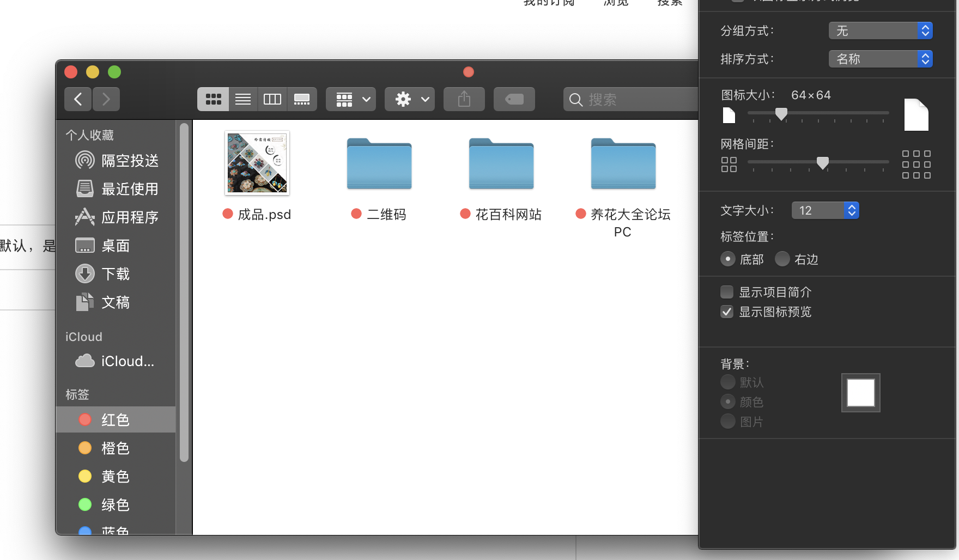The height and width of the screenshot is (560, 959).
Task: Select 下载 in the sidebar
Action: (x=116, y=274)
